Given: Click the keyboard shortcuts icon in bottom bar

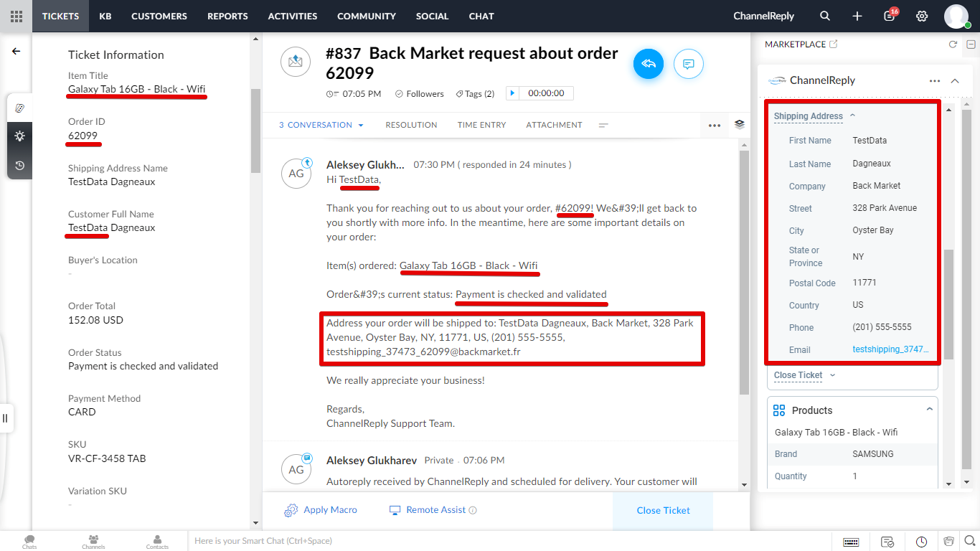Looking at the screenshot, I should tap(851, 542).
